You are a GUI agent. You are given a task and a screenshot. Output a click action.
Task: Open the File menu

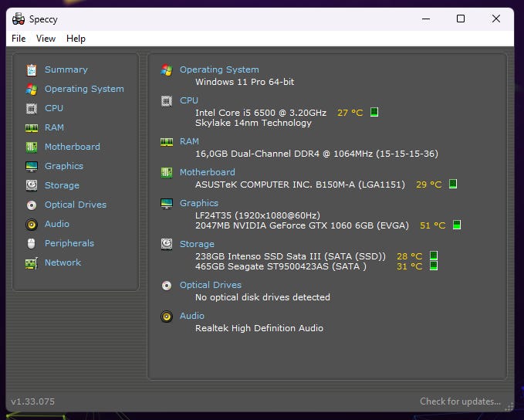[x=19, y=39]
